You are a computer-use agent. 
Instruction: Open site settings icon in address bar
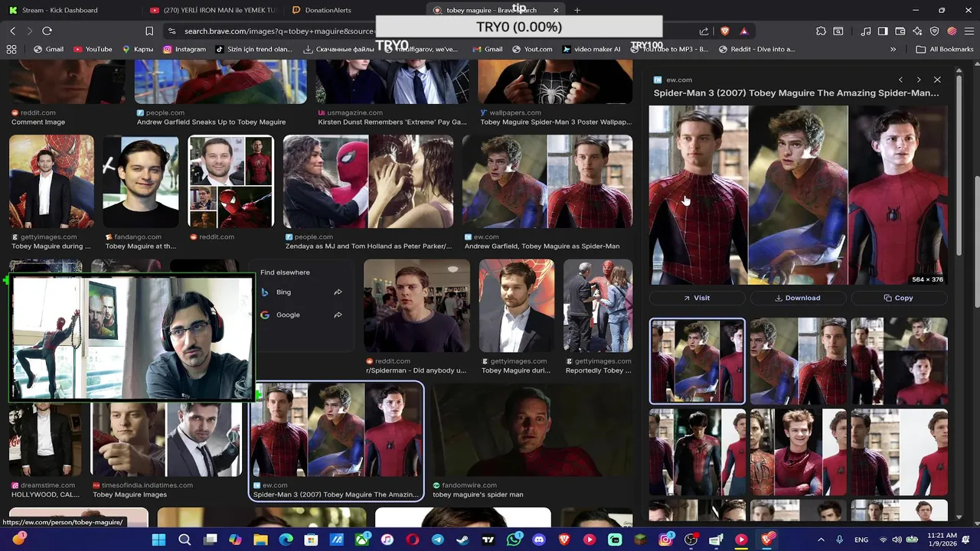171,31
